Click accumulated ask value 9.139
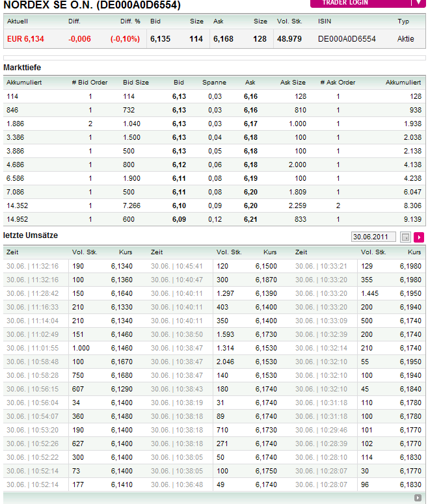 pyautogui.click(x=412, y=219)
